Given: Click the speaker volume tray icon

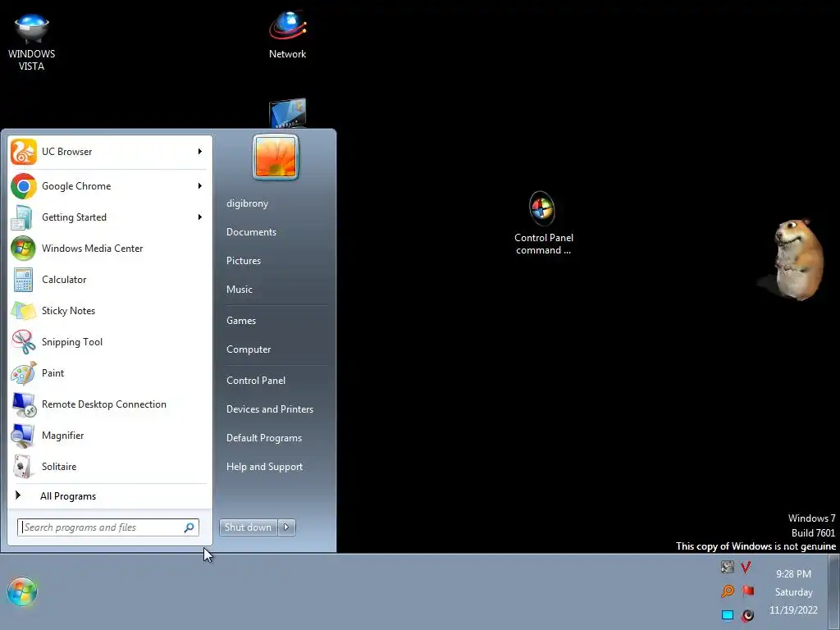Looking at the screenshot, I should tap(748, 615).
